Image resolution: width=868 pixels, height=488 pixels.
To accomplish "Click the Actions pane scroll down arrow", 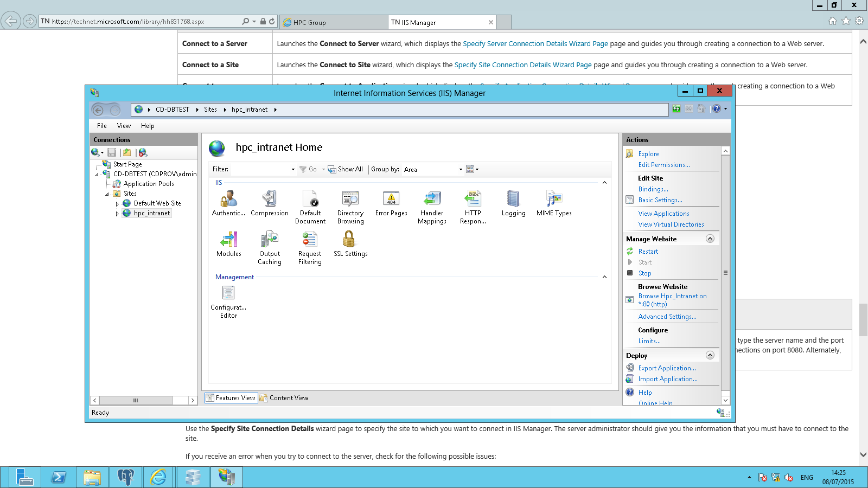I will (725, 400).
